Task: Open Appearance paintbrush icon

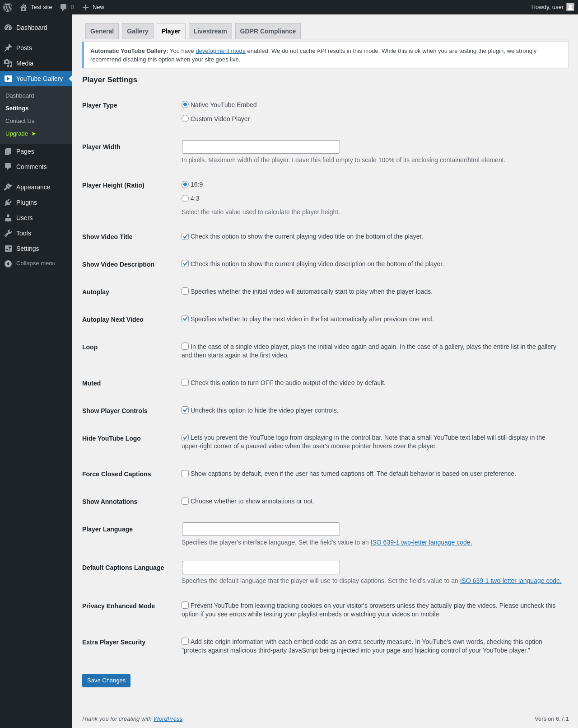Action: (x=8, y=187)
